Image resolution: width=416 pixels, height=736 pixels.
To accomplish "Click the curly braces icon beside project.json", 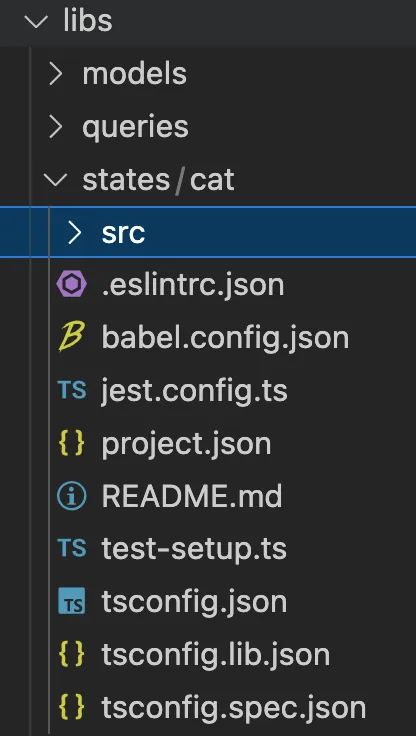I will coord(72,443).
